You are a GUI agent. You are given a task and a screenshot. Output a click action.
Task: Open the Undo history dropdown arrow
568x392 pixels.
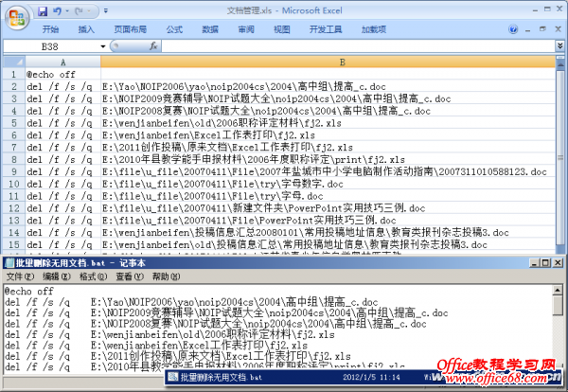click(67, 11)
